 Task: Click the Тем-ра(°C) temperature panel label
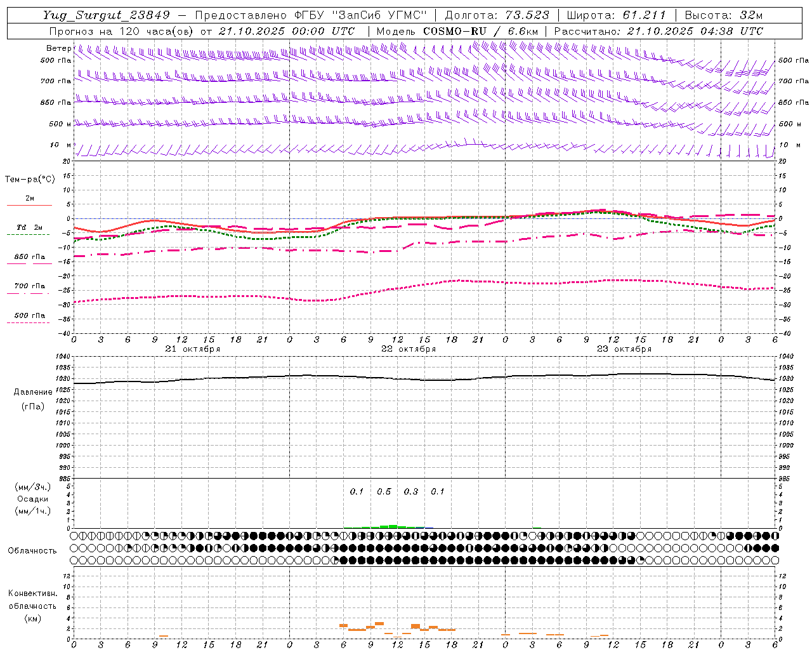(x=30, y=179)
